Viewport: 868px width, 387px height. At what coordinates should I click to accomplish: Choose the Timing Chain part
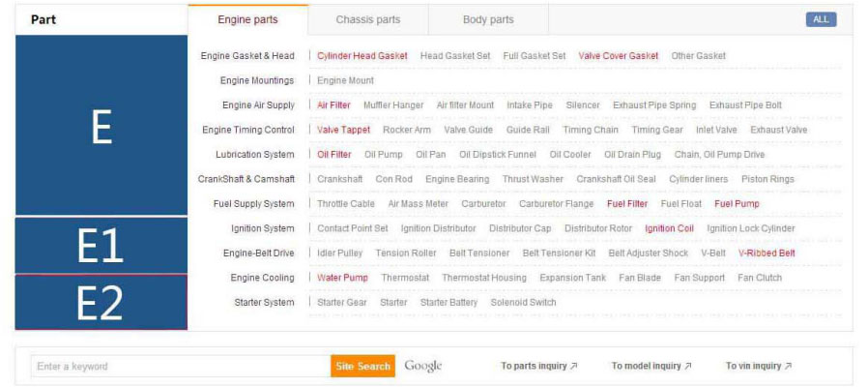591,130
